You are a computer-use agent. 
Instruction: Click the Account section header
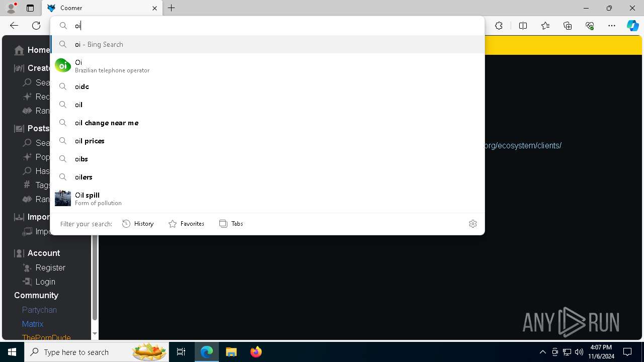pyautogui.click(x=37, y=253)
